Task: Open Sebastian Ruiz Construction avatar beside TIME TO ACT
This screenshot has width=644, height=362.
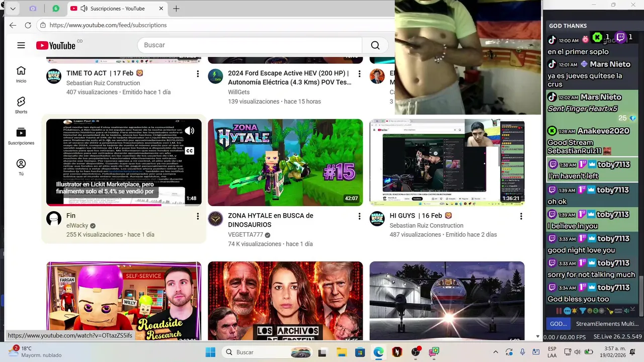Action: coord(54,76)
